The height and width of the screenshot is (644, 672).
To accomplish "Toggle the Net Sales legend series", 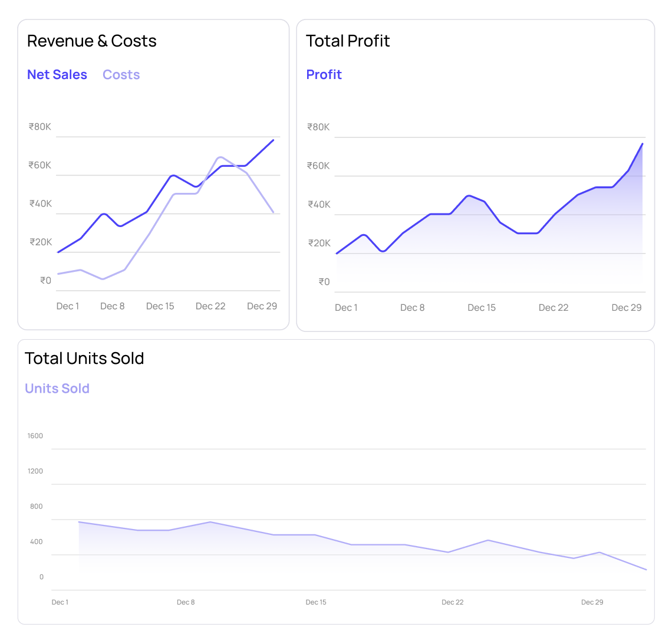I will (x=57, y=75).
